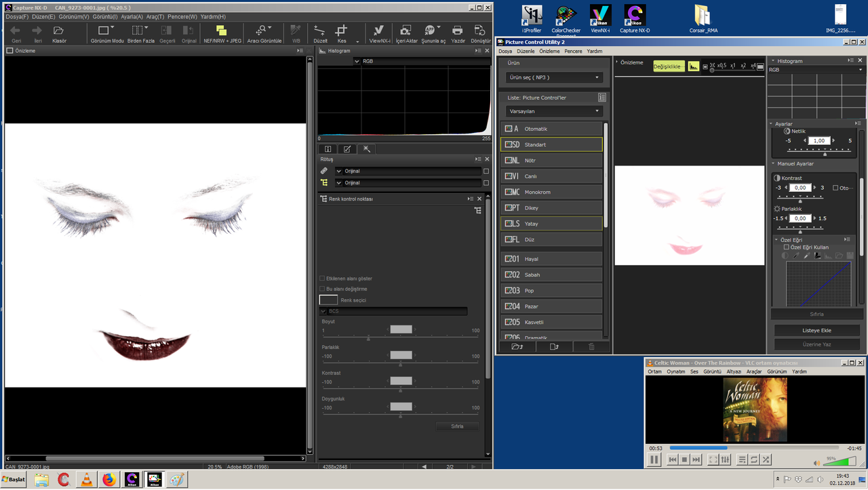Select the Düzelt straighten tool
The width and height of the screenshot is (868, 490).
coord(319,30)
